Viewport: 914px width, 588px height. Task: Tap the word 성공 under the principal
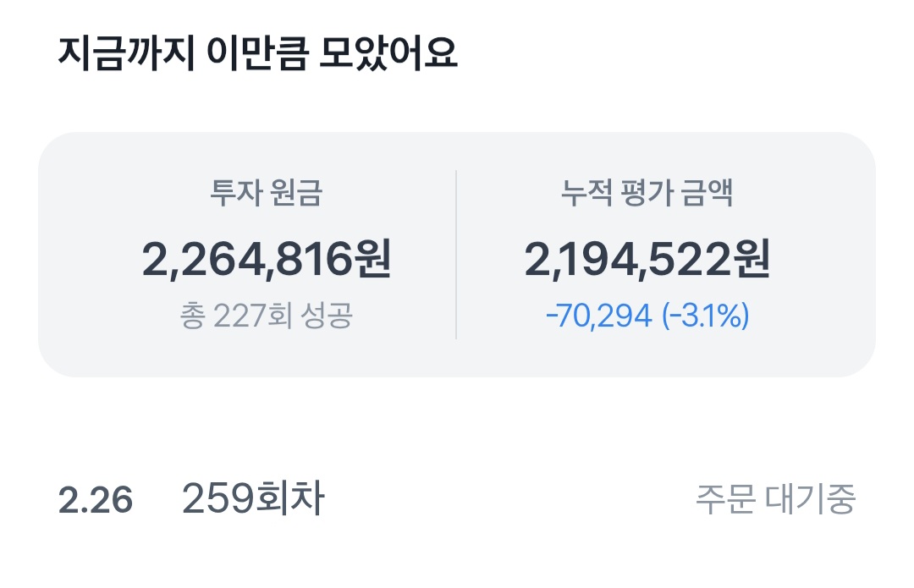(326, 316)
